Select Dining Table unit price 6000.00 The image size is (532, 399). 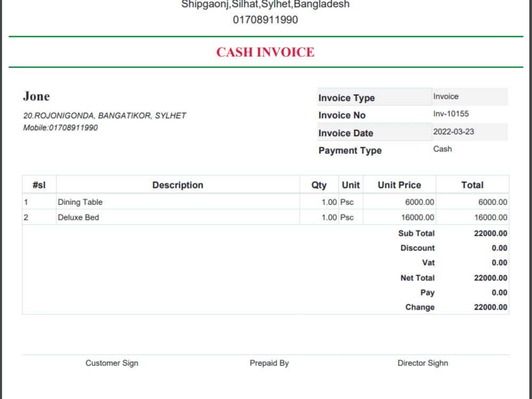click(x=420, y=202)
